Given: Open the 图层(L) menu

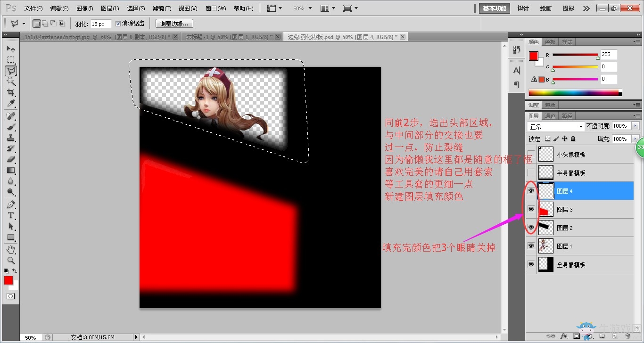Looking at the screenshot, I should click(110, 8).
